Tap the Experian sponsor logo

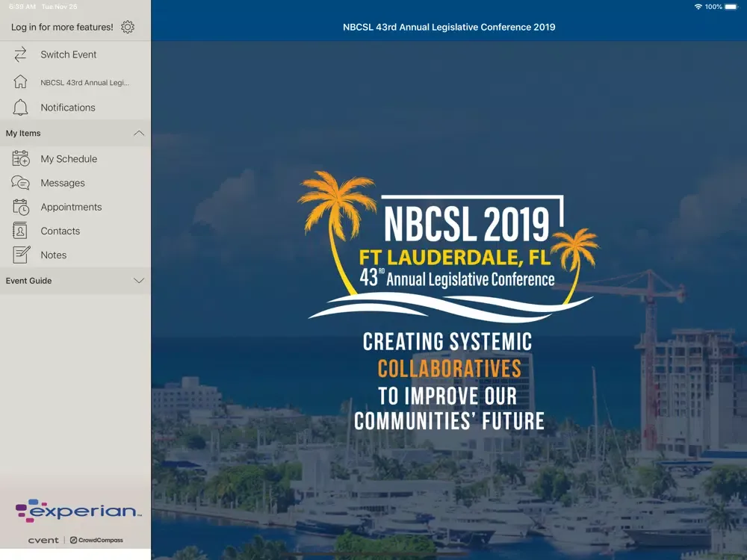(x=78, y=511)
